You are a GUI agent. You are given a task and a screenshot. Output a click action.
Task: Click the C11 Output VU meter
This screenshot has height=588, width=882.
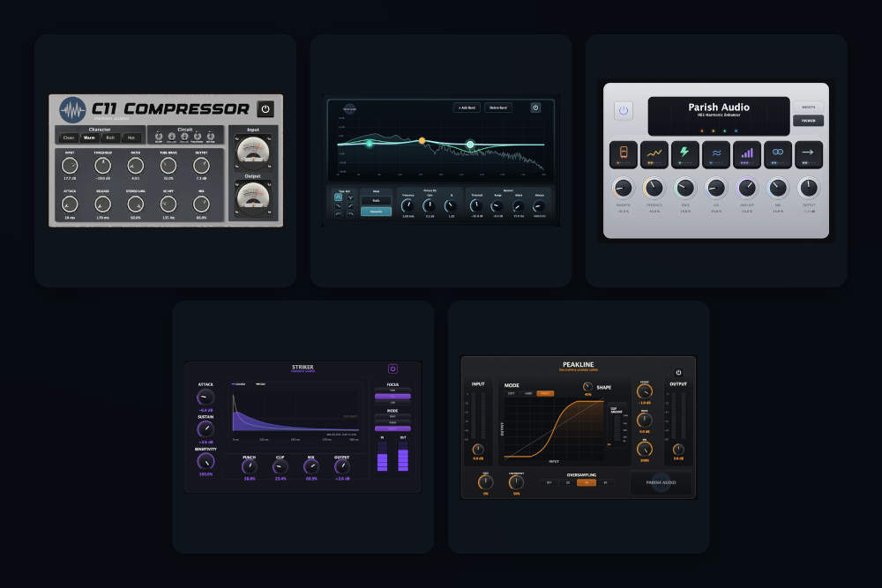point(253,198)
